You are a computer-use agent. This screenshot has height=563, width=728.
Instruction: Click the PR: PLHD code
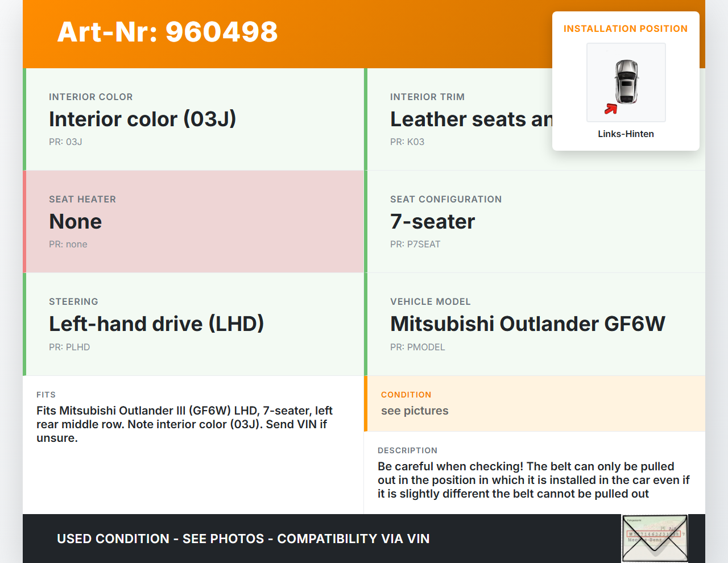[x=69, y=347]
